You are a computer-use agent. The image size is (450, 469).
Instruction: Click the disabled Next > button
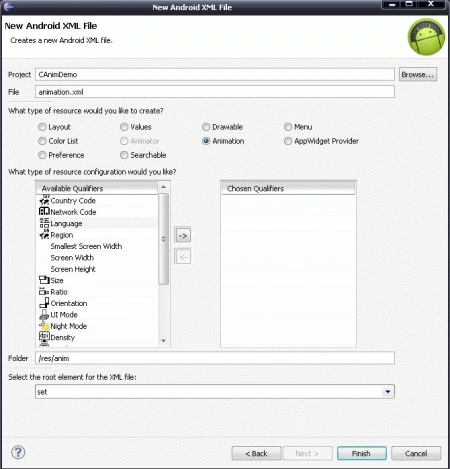click(307, 453)
